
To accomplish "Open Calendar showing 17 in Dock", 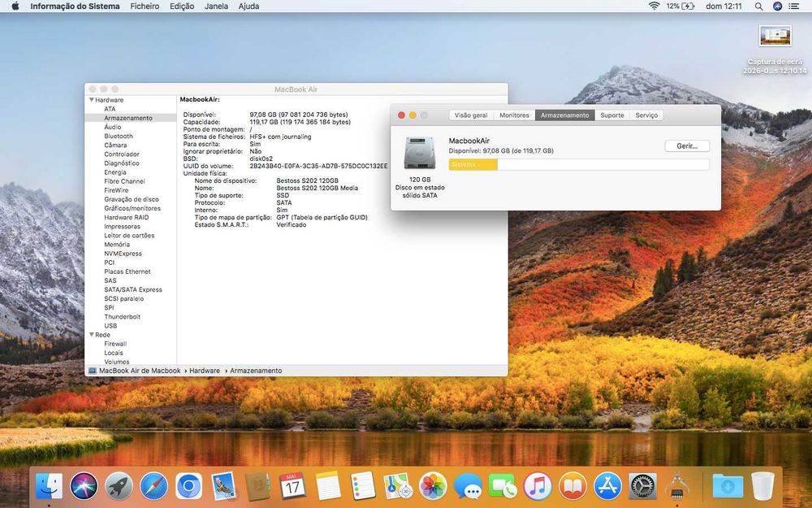I will point(292,487).
